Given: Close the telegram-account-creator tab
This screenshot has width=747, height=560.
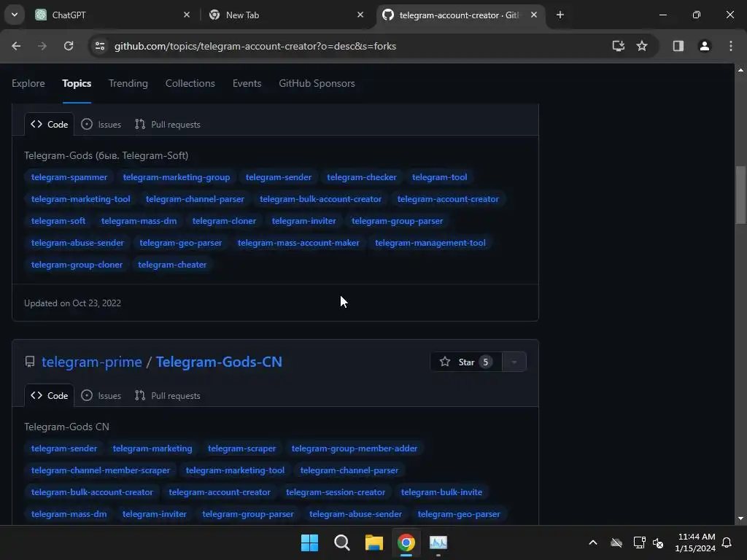Looking at the screenshot, I should pyautogui.click(x=534, y=15).
